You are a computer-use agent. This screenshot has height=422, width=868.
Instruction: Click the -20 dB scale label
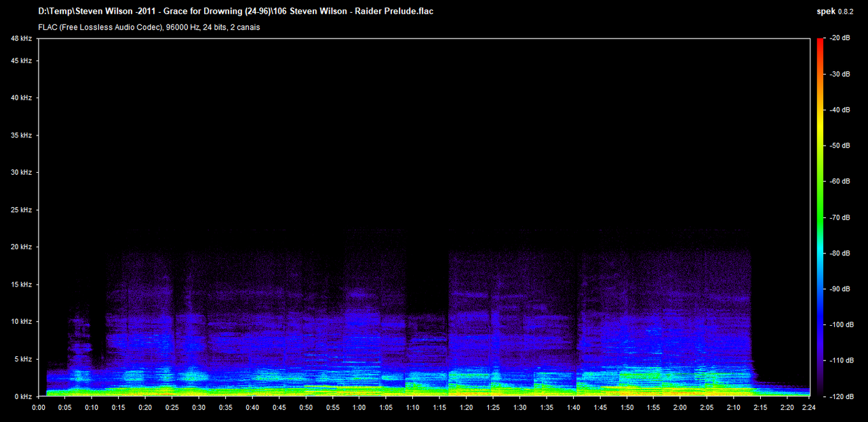[840, 38]
